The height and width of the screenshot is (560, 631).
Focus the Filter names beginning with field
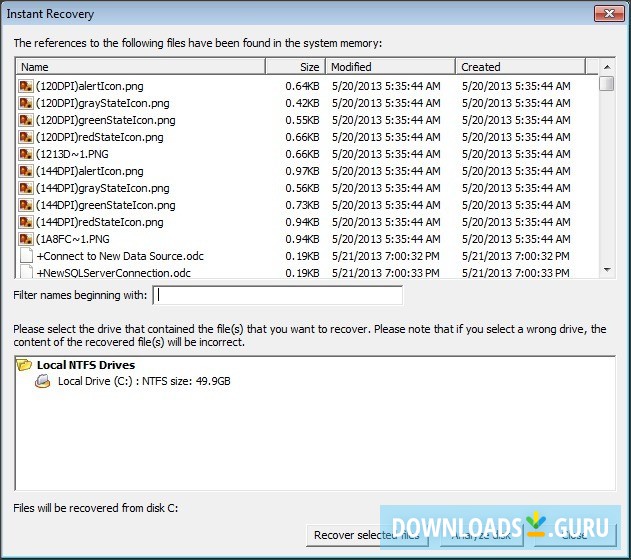278,295
